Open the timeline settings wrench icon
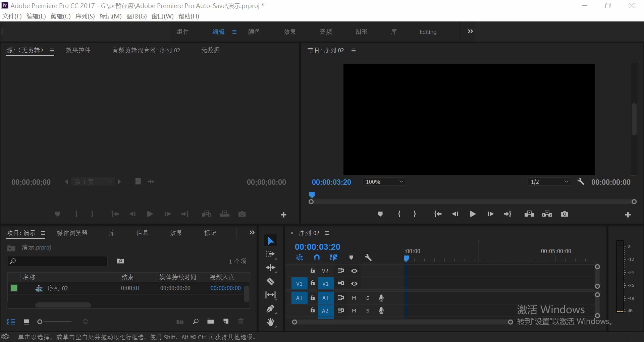This screenshot has height=342, width=644. 368,258
